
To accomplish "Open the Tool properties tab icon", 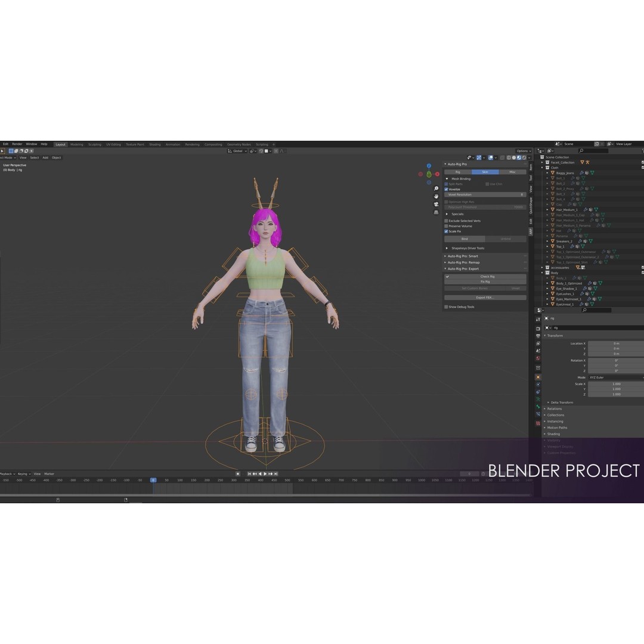I will (538, 320).
